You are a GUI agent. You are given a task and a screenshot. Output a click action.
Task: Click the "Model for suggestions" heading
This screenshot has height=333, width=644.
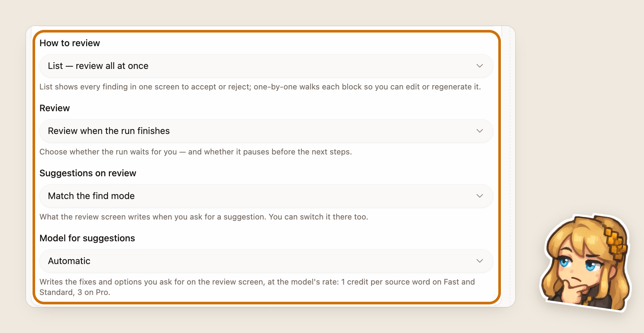(87, 238)
